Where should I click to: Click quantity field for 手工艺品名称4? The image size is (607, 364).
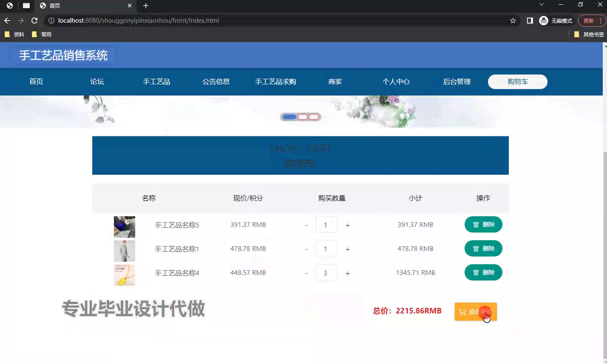(326, 273)
